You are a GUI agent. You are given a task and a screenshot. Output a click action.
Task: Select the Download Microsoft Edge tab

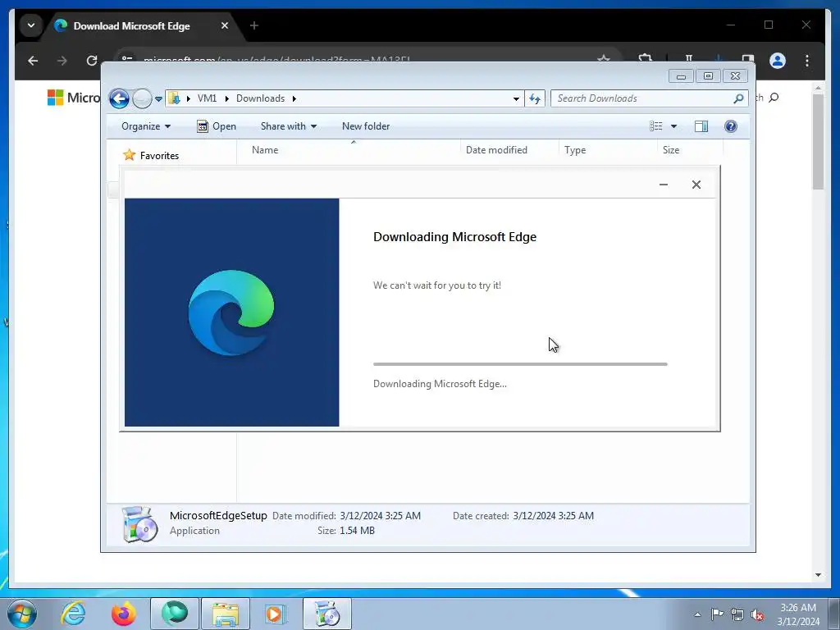point(131,25)
